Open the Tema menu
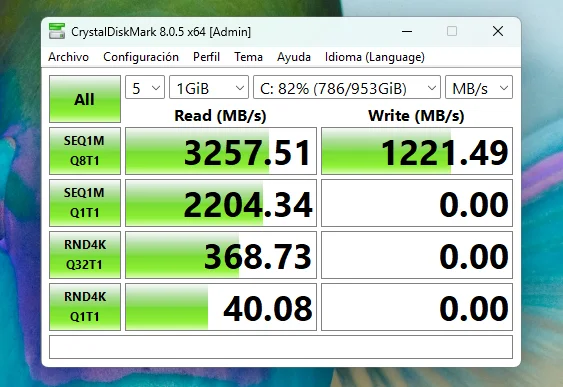This screenshot has width=563, height=387. (x=248, y=57)
